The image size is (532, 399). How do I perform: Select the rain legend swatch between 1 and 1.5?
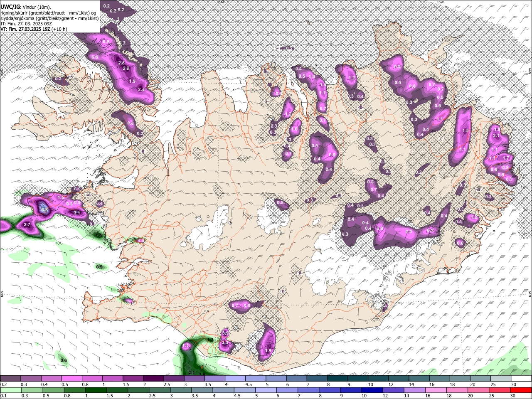point(96,390)
